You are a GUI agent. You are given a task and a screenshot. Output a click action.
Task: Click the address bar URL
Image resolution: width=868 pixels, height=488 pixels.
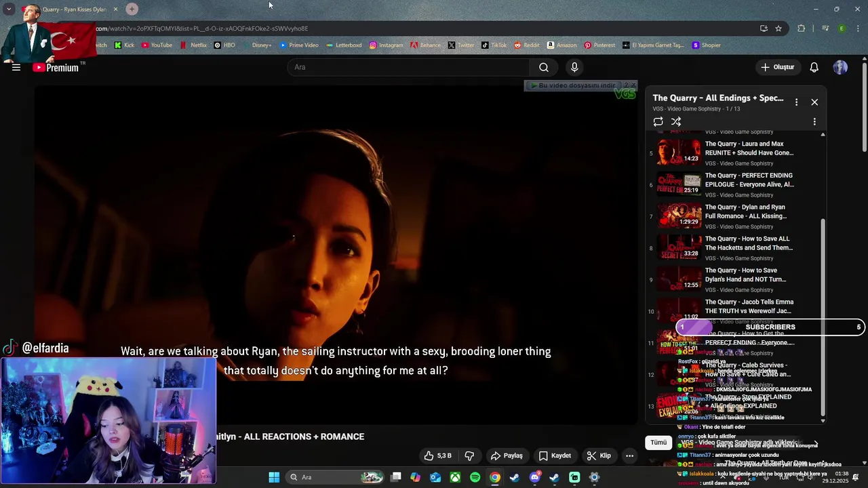[x=202, y=28]
